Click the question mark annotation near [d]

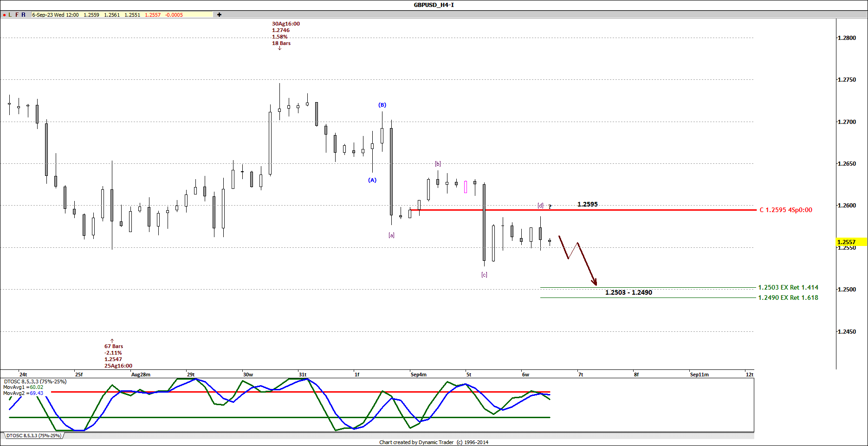550,207
